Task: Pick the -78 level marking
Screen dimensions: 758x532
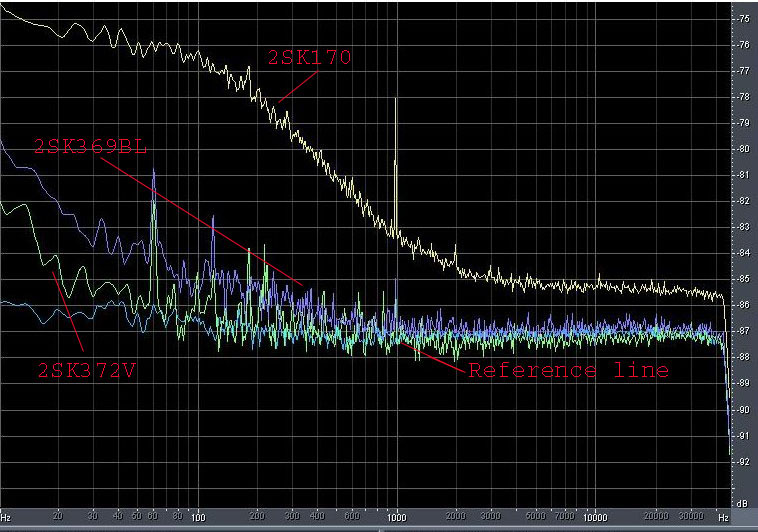Action: click(x=743, y=97)
